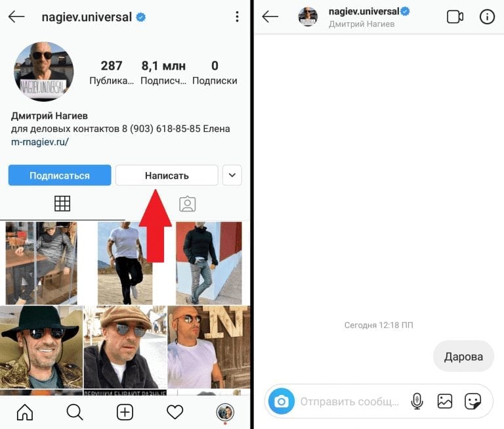Screen dimensions: 504x429
Task: Open chat info details icon
Action: click(x=487, y=16)
